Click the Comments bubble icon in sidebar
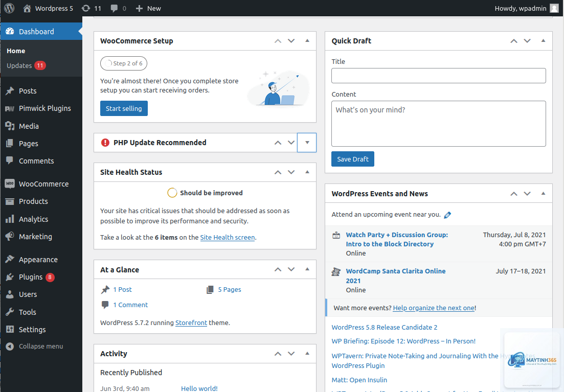The width and height of the screenshot is (564, 392). pyautogui.click(x=10, y=160)
